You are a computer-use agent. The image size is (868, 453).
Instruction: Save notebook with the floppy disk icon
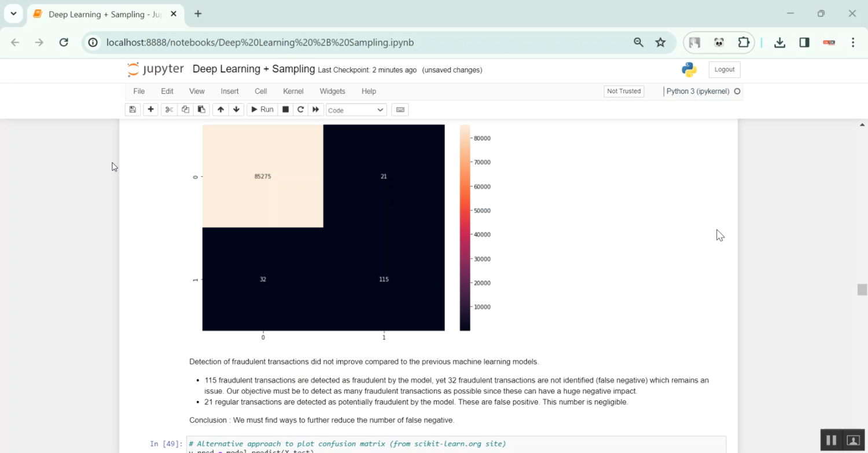tap(133, 109)
